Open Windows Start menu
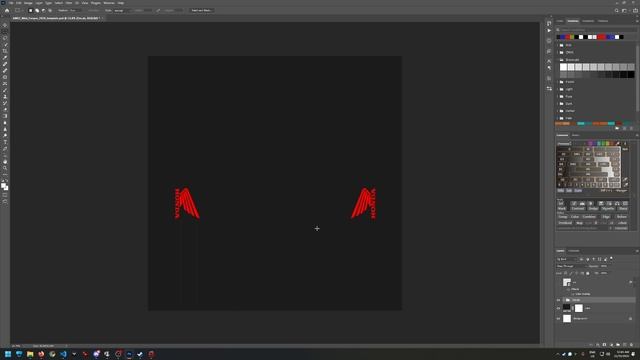Screen dimensions: 640x360 pos(8,354)
